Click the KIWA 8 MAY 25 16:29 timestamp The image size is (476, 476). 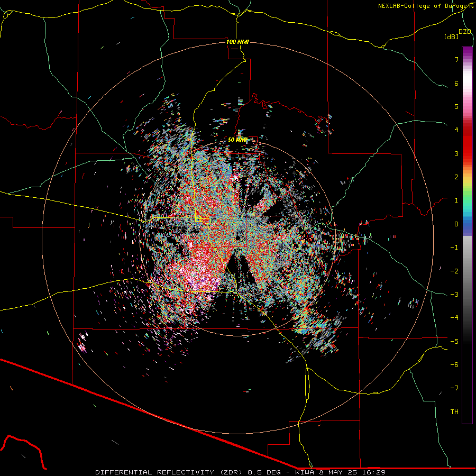click(x=340, y=472)
